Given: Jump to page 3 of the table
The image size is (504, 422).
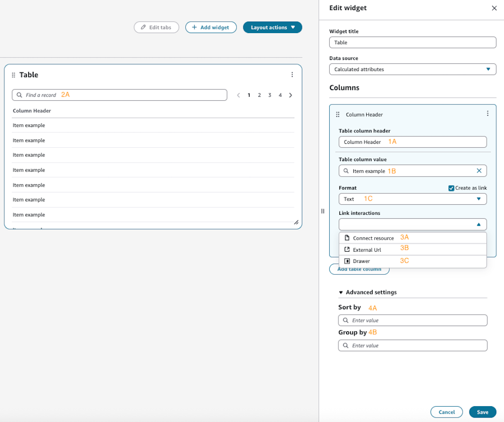Looking at the screenshot, I should click(x=269, y=95).
